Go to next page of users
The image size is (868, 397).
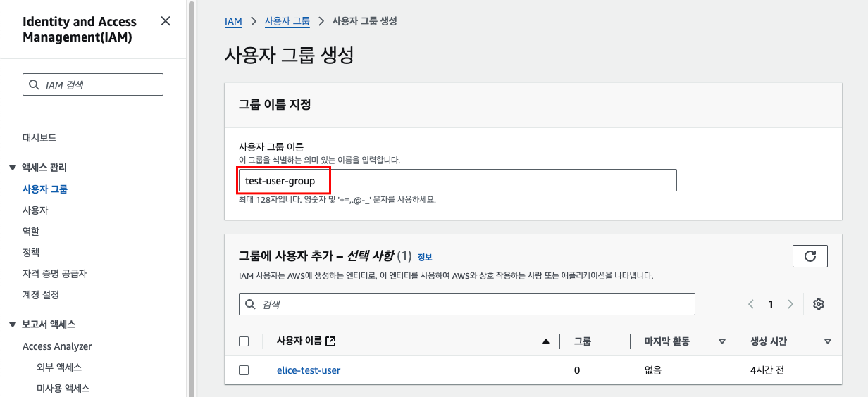click(790, 304)
